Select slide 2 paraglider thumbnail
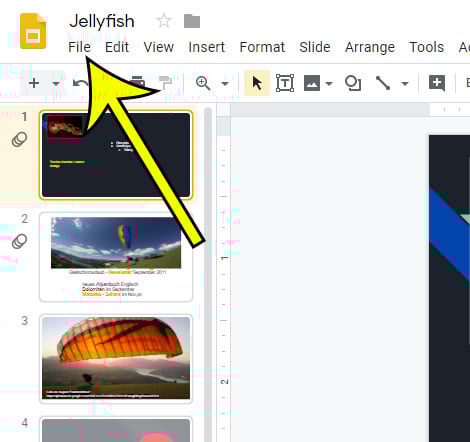Image resolution: width=470 pixels, height=442 pixels. [x=116, y=257]
